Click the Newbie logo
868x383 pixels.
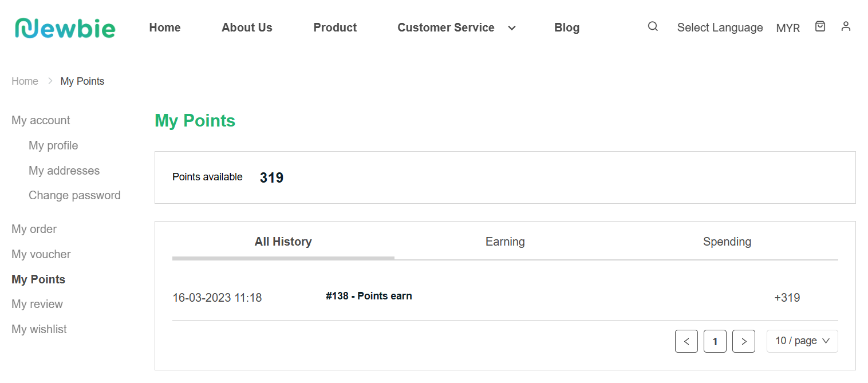[x=65, y=27]
